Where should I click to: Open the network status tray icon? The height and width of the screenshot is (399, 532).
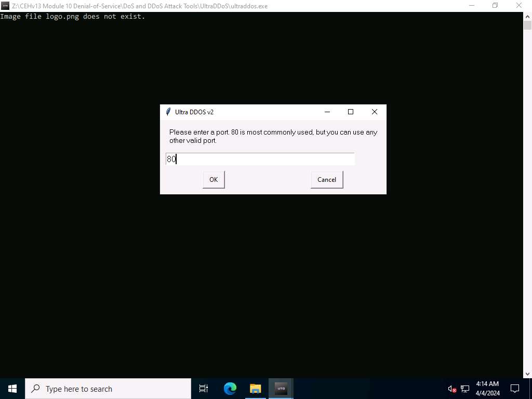coord(464,389)
